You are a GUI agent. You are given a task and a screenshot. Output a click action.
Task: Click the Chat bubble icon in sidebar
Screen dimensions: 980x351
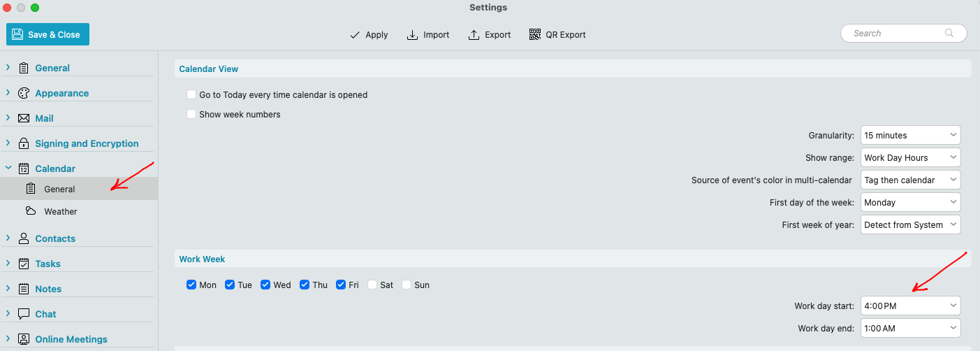click(x=24, y=314)
